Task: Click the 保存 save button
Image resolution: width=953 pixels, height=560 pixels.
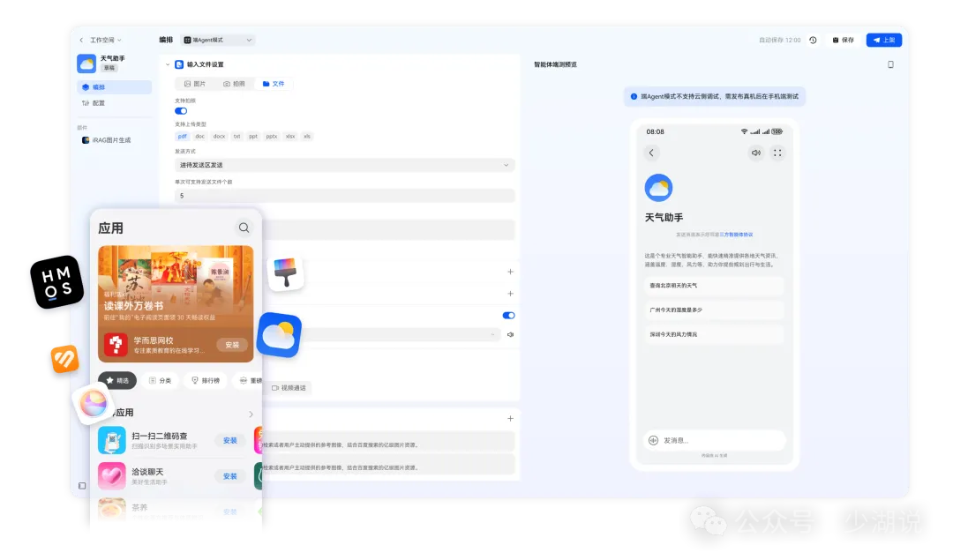Action: coord(844,40)
